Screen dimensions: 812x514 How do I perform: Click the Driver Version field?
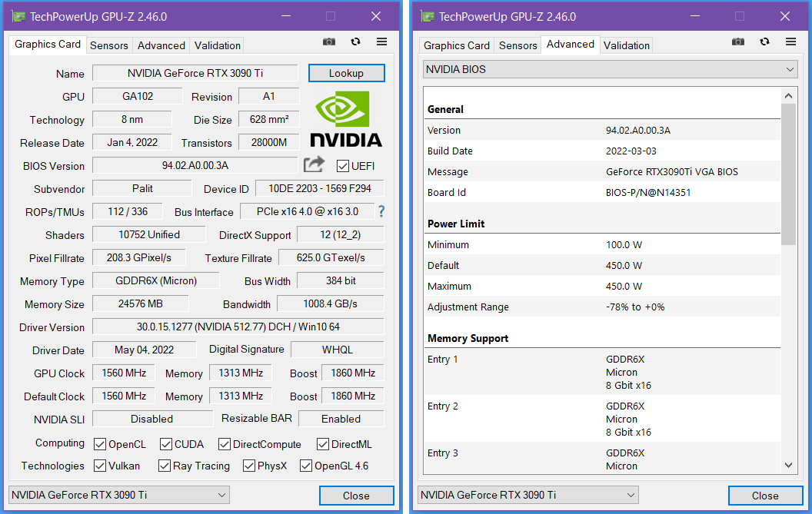pos(238,327)
